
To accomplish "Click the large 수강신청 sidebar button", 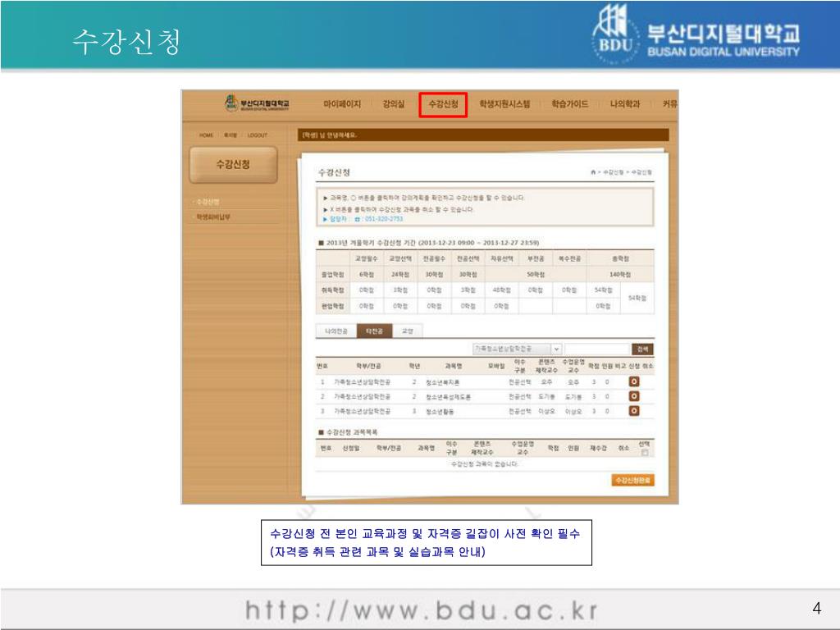I will pyautogui.click(x=233, y=164).
